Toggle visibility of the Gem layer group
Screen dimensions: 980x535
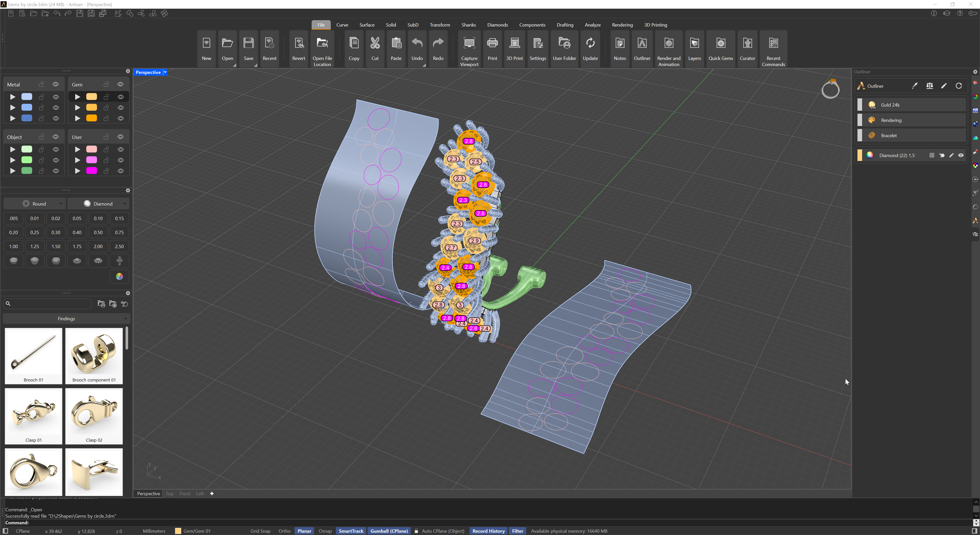(x=121, y=84)
